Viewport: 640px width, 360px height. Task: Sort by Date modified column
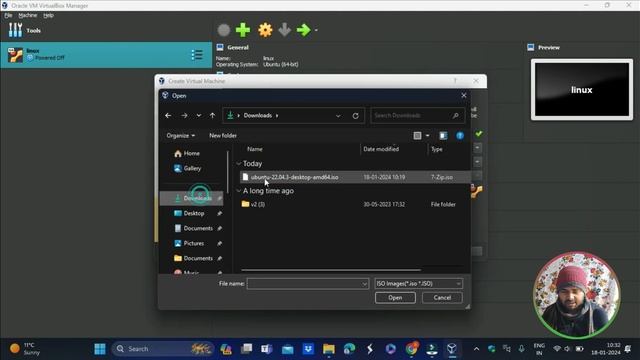coord(381,149)
